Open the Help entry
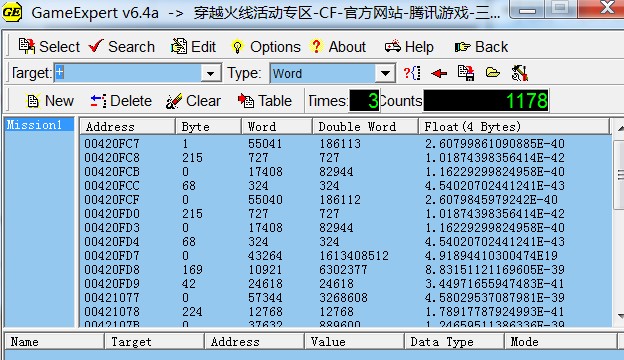The image size is (624, 360). pos(409,47)
